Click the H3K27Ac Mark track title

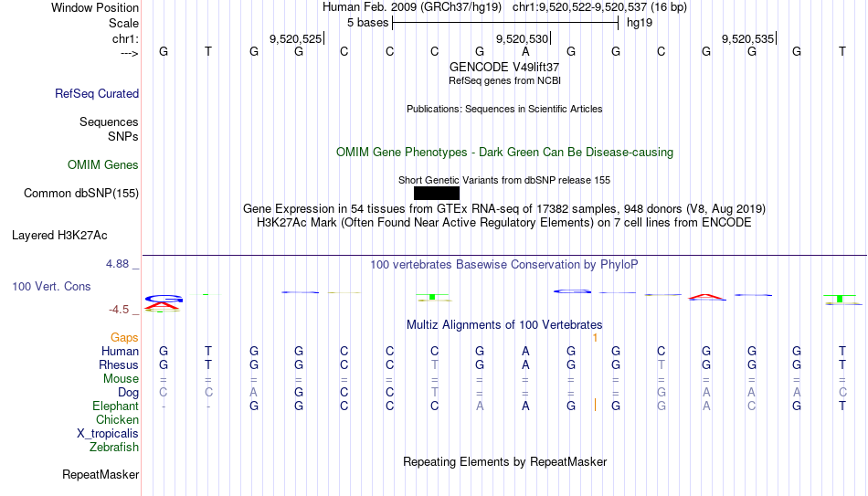pos(504,223)
